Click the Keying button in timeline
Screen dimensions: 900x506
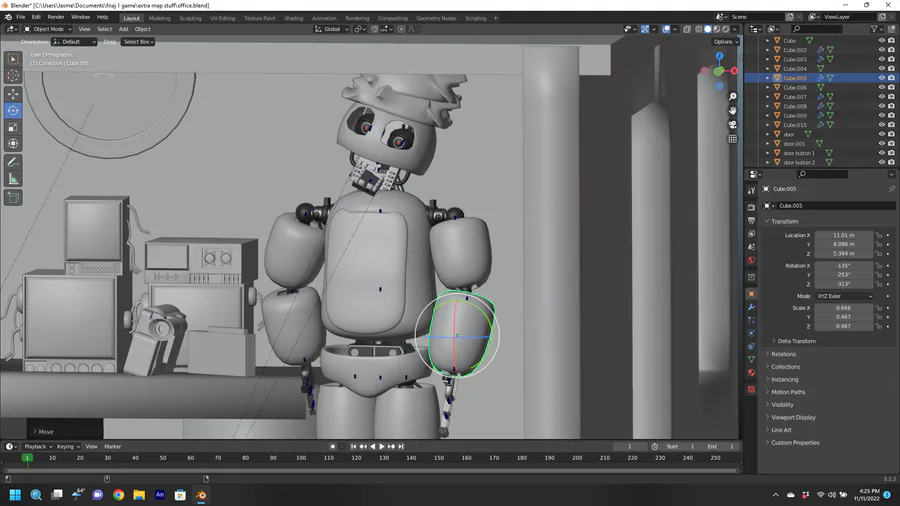pyautogui.click(x=68, y=446)
